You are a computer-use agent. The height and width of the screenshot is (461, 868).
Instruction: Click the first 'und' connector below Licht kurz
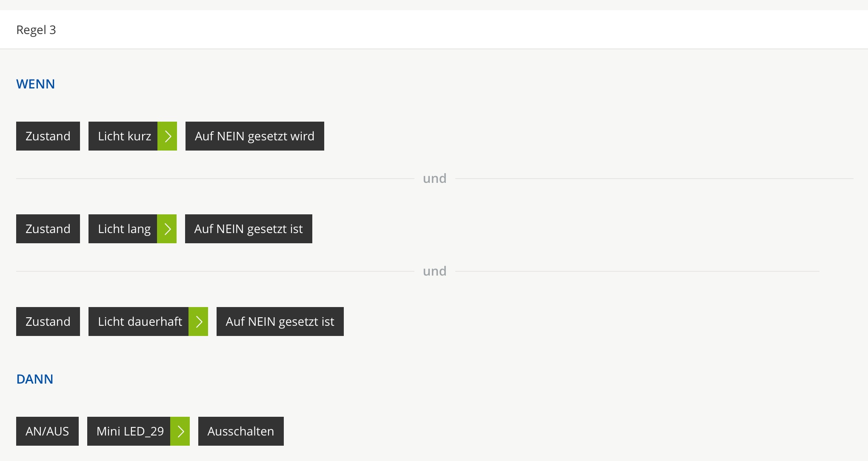(434, 179)
